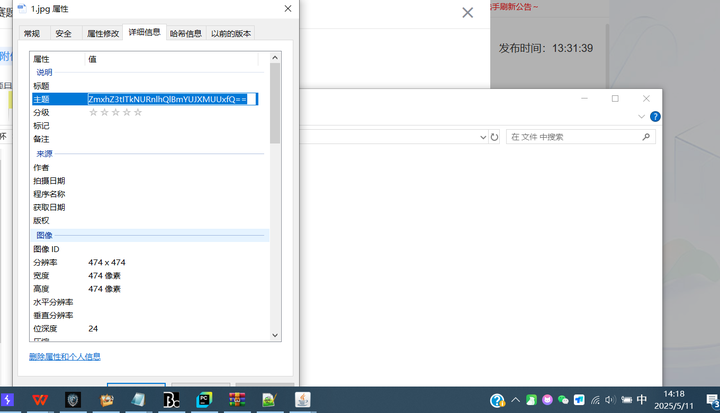Click the properties list scroll-up arrow
The width and height of the screenshot is (720, 413).
point(275,57)
